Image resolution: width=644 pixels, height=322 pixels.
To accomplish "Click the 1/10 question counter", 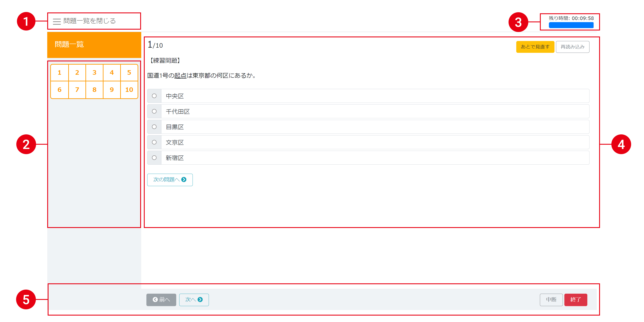I will (155, 45).
